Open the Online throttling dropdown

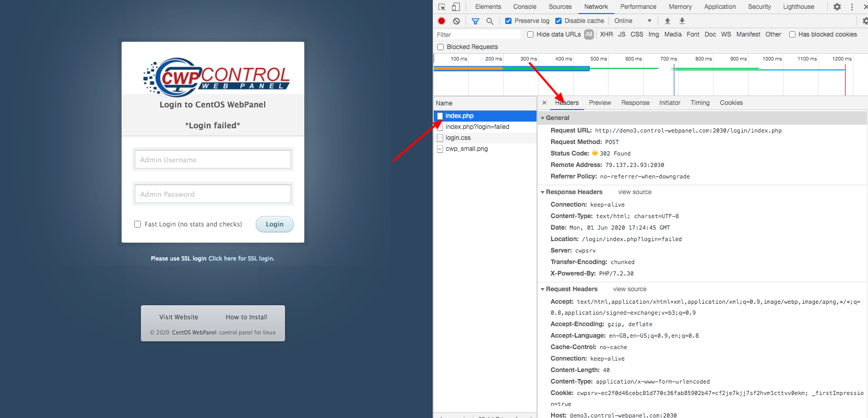pos(633,21)
